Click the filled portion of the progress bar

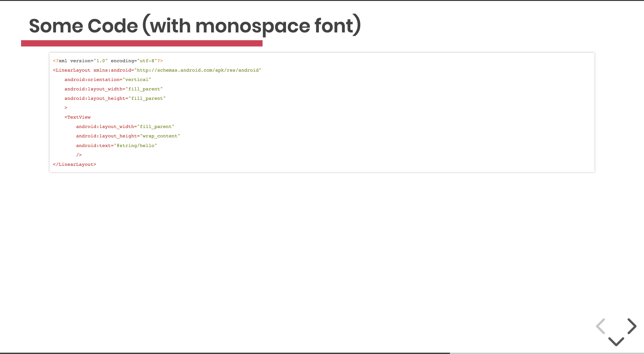point(225,353)
